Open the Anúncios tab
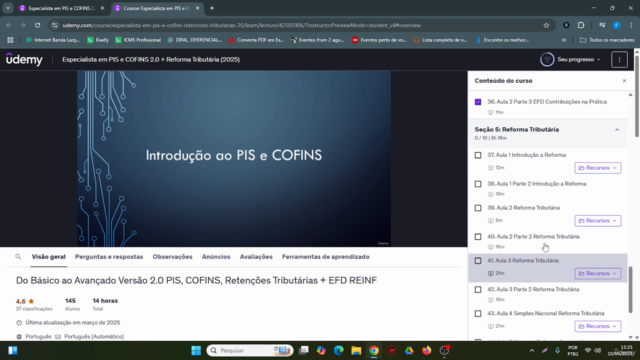This screenshot has width=640, height=360. pos(216,257)
